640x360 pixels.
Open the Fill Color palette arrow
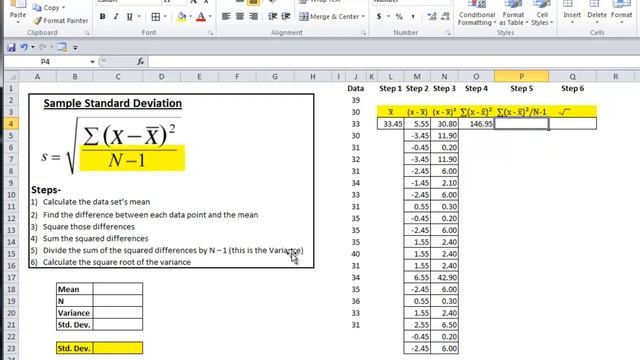190,17
